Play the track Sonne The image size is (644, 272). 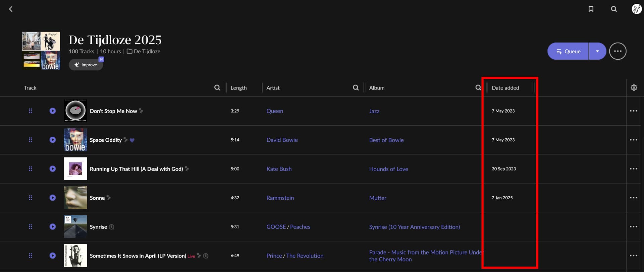point(53,198)
